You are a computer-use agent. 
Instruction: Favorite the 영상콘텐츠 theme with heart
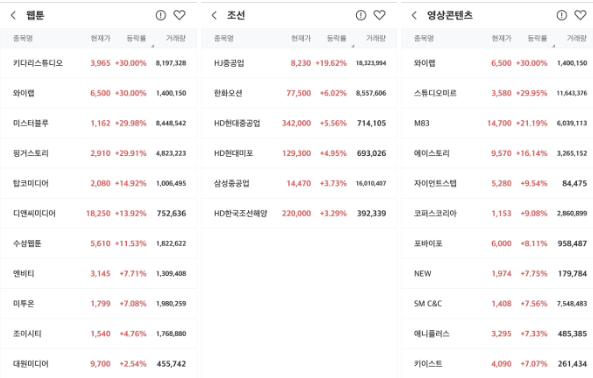tap(580, 15)
